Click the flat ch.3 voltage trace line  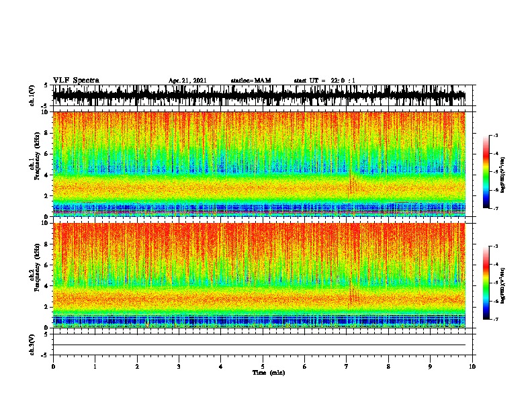point(259,345)
